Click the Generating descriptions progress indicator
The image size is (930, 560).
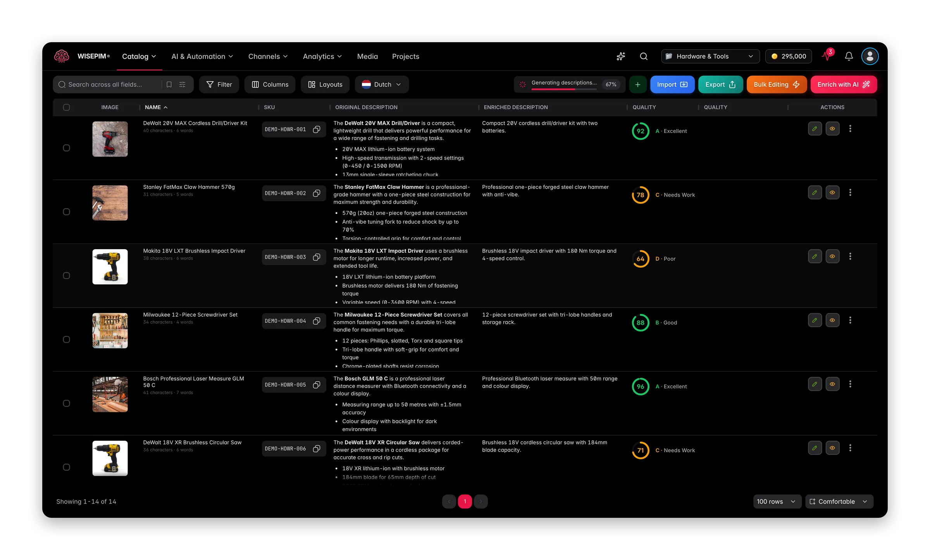pos(570,84)
